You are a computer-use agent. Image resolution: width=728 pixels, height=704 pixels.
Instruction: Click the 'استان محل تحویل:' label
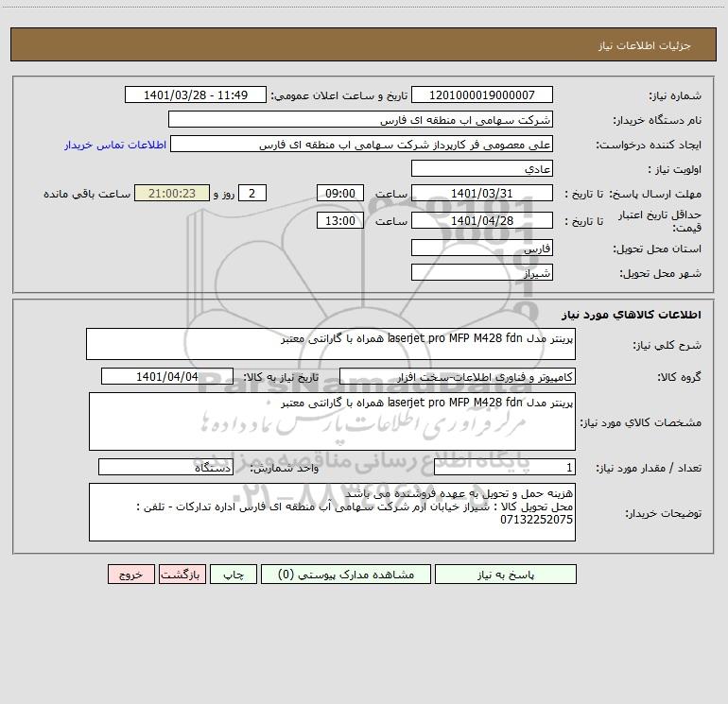(x=657, y=249)
